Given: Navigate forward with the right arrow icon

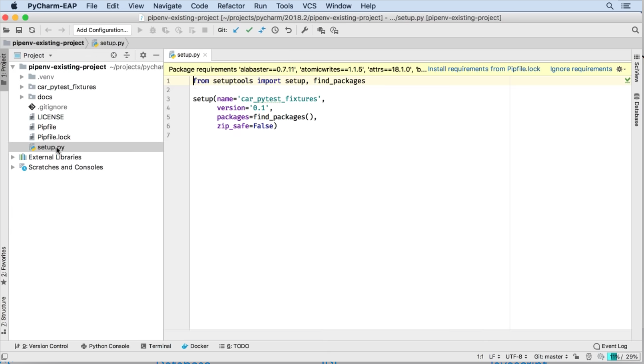Looking at the screenshot, I should tap(62, 30).
